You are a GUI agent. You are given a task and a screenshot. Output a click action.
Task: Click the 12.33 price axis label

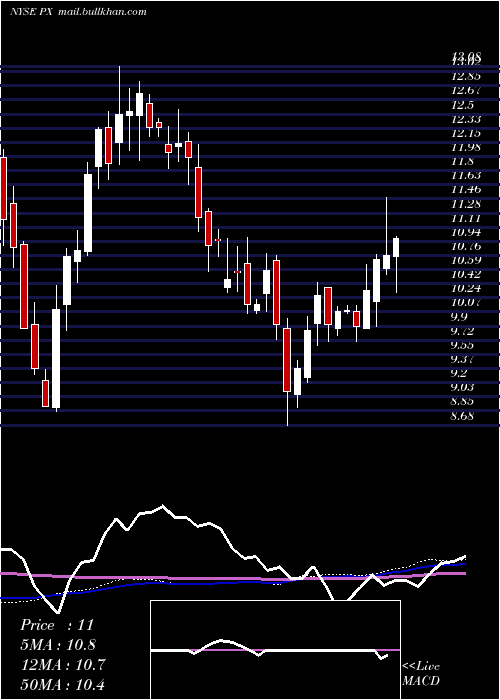click(x=466, y=119)
